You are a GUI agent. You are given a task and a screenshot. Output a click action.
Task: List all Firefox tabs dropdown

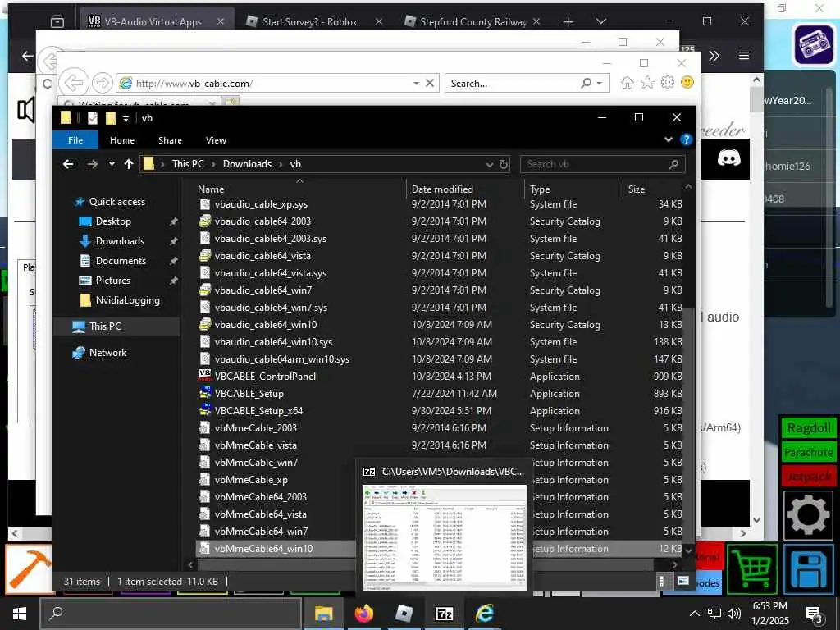coord(601,22)
